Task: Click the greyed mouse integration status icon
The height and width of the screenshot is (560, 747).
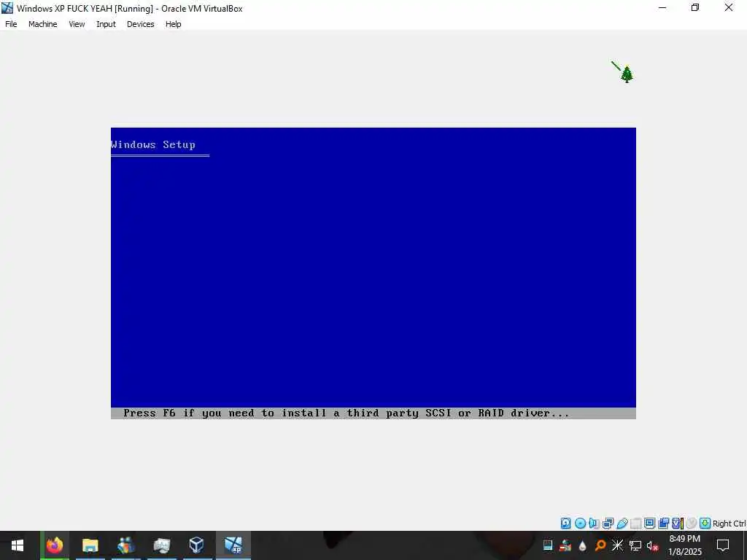Action: (692, 524)
